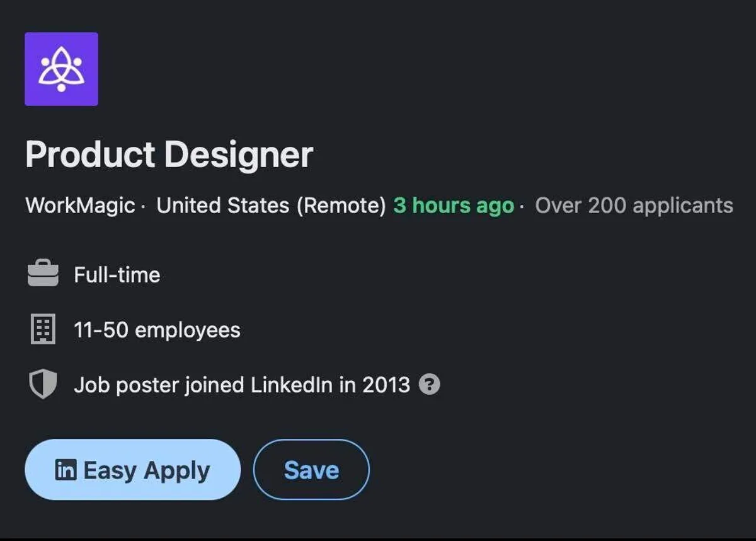Select the Full-time job type label

tap(117, 275)
